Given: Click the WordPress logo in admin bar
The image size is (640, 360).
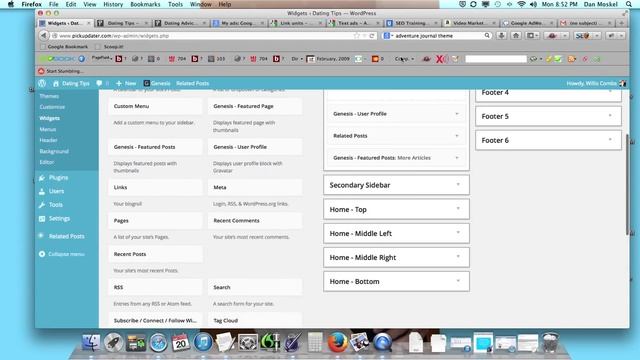Looking at the screenshot, I should pos(42,83).
